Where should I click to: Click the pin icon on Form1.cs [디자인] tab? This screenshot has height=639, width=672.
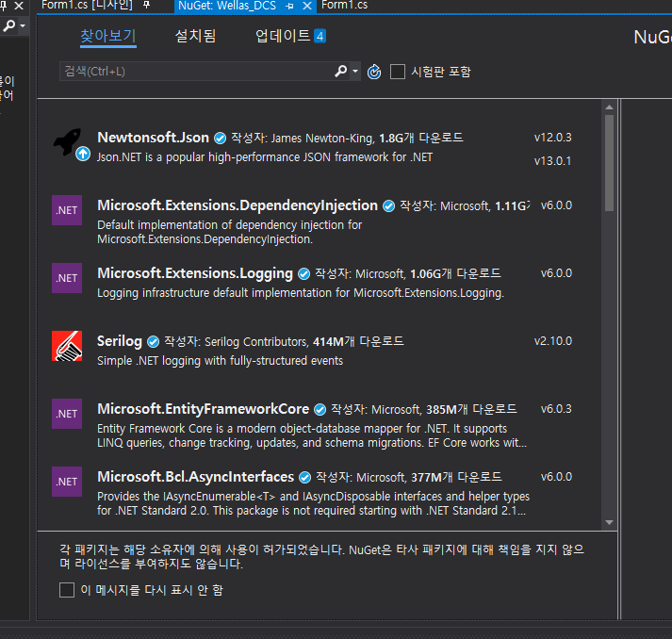pos(147,5)
